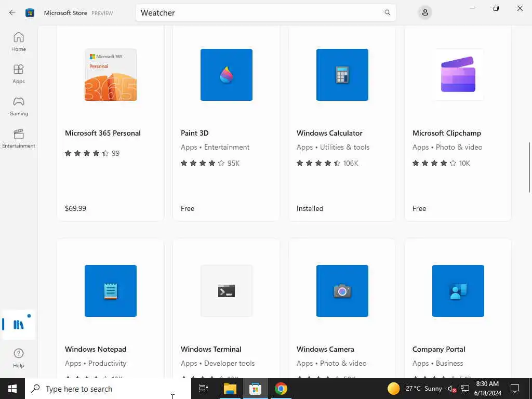Click Apps • Business under Company Portal
Screen dimensions: 532x399
[437, 363]
